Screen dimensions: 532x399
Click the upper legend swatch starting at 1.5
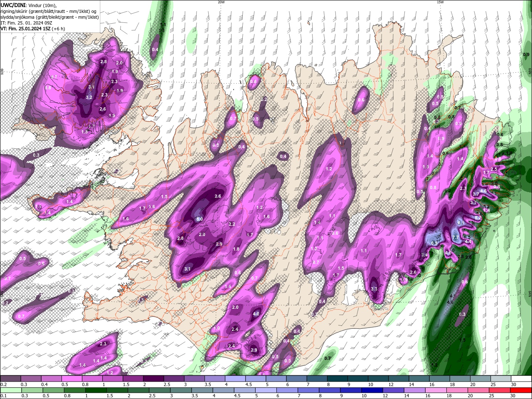pos(133,379)
